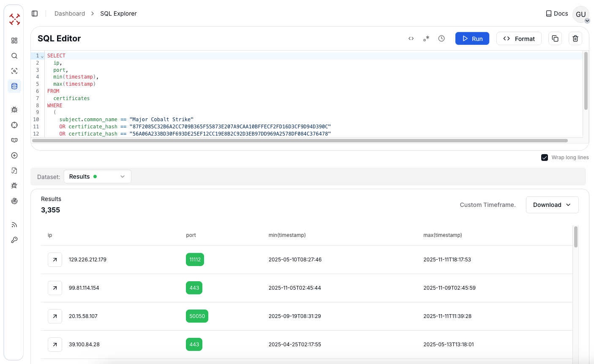Click the bug icon in the sidebar

coord(14,109)
